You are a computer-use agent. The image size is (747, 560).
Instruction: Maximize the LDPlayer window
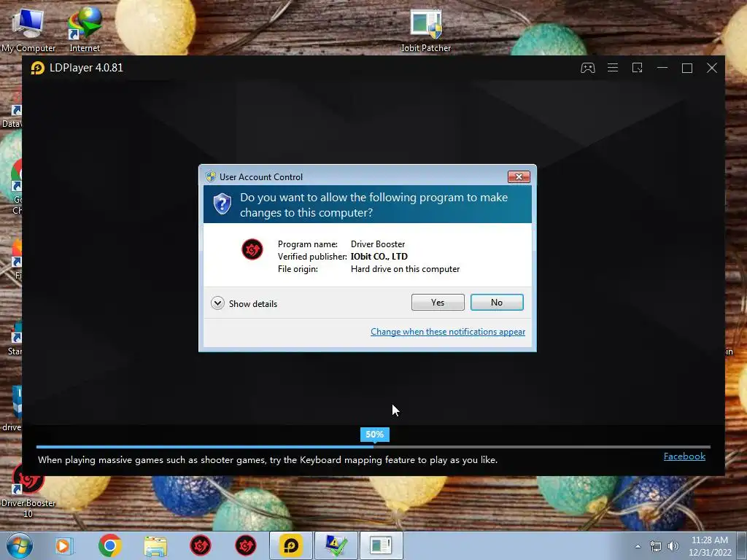click(x=687, y=68)
